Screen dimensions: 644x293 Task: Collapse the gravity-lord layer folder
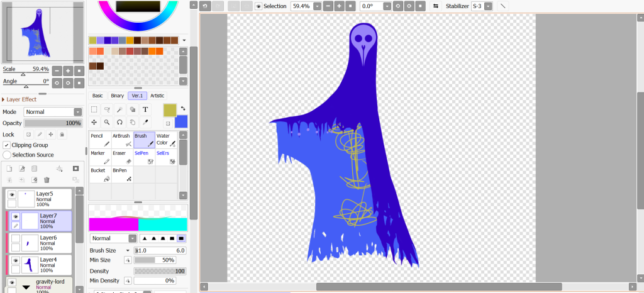(26, 287)
